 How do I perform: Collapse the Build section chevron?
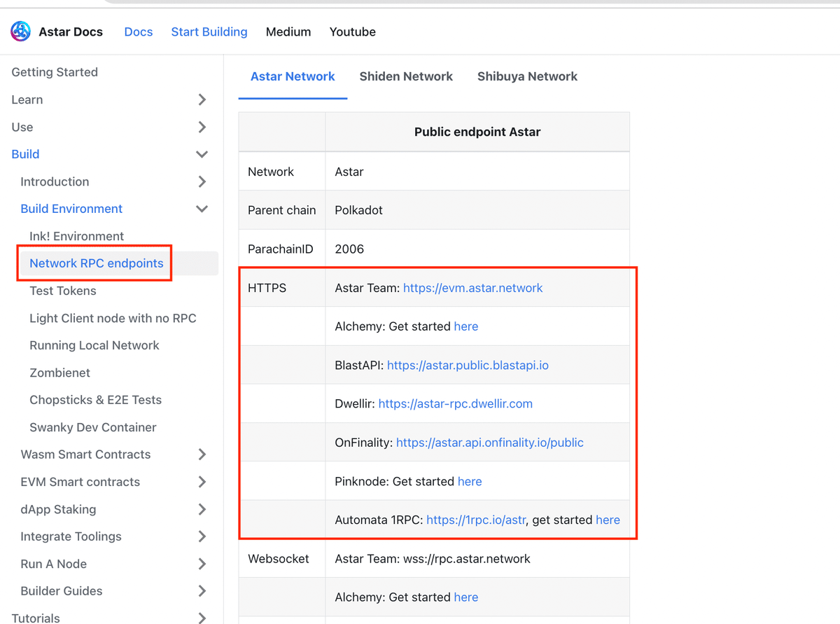pyautogui.click(x=202, y=154)
